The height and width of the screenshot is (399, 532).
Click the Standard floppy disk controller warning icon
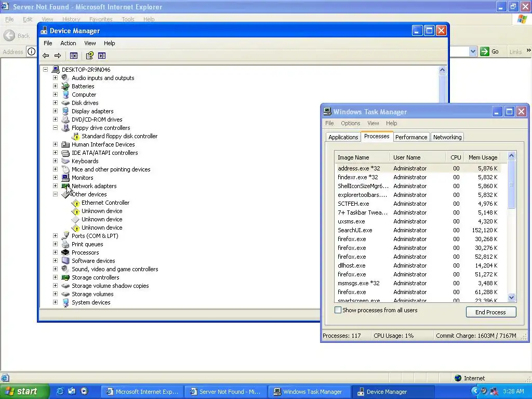[x=75, y=136]
